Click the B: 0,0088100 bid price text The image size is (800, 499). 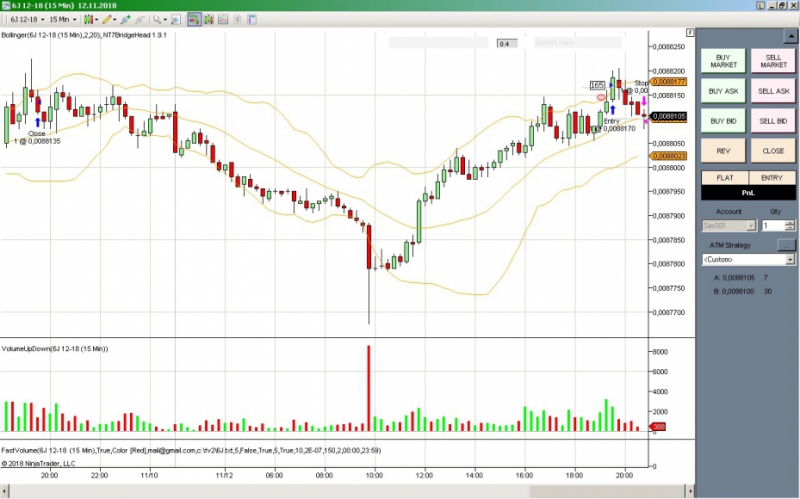click(734, 292)
